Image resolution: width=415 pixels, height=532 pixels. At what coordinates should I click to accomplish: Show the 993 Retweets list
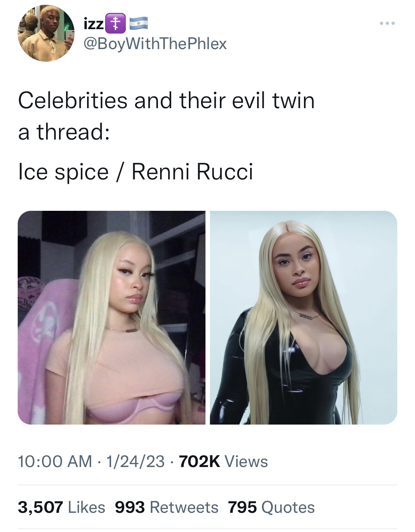[x=167, y=507]
